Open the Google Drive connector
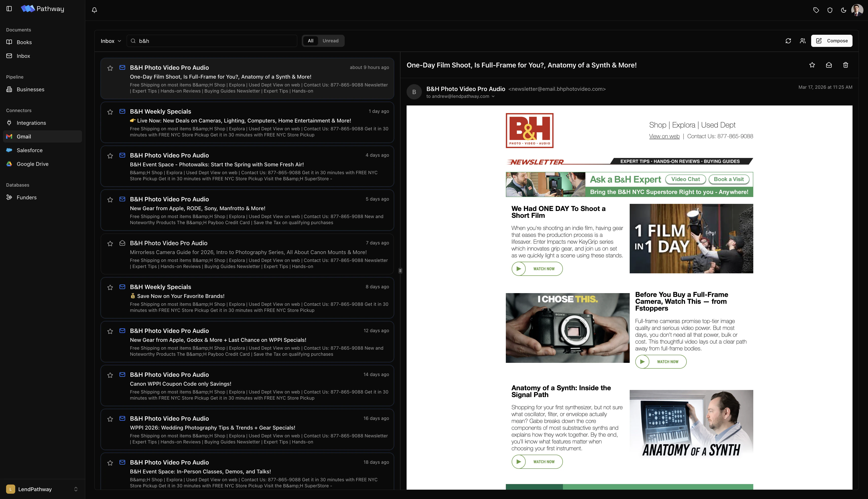The height and width of the screenshot is (499, 868). click(x=32, y=164)
